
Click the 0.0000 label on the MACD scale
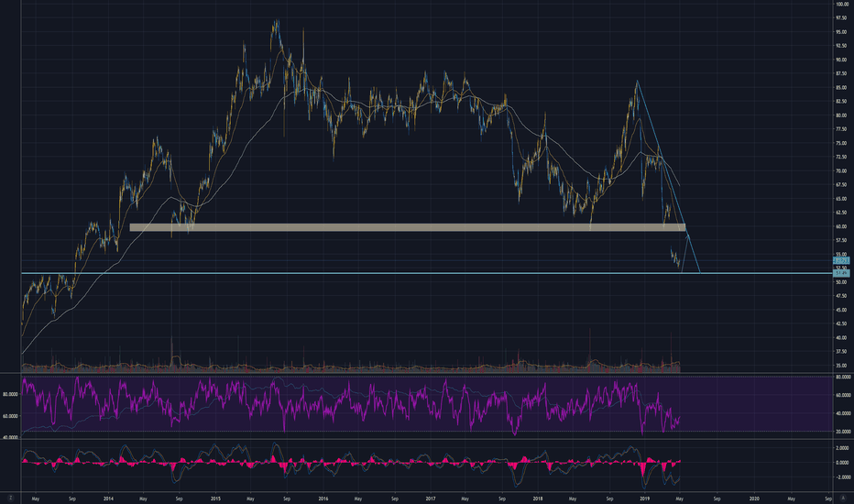(842, 463)
